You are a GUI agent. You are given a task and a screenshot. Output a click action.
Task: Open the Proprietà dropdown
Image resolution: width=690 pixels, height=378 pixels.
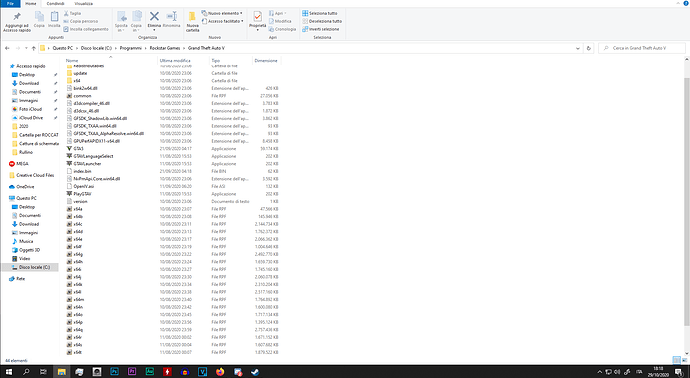[x=257, y=30]
